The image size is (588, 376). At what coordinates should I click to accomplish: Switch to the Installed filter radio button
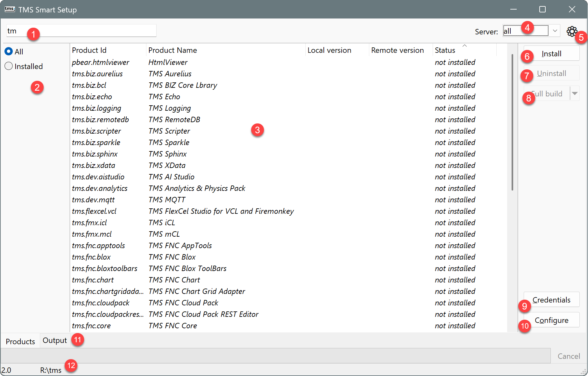(9, 66)
